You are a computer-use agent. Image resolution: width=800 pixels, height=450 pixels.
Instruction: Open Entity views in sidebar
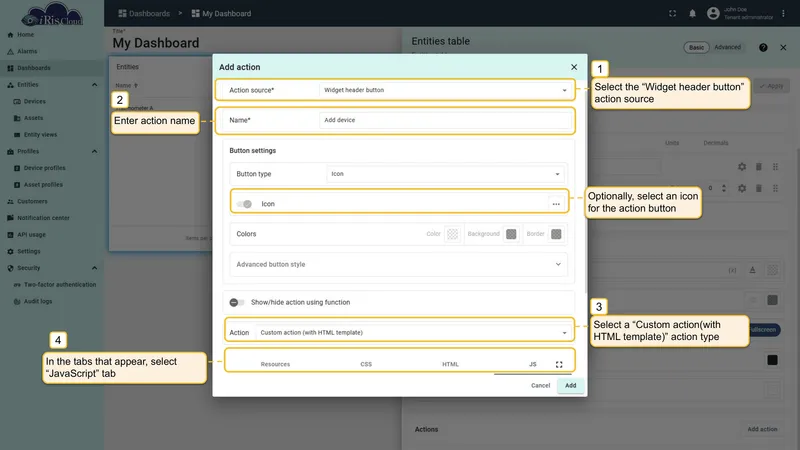click(40, 135)
